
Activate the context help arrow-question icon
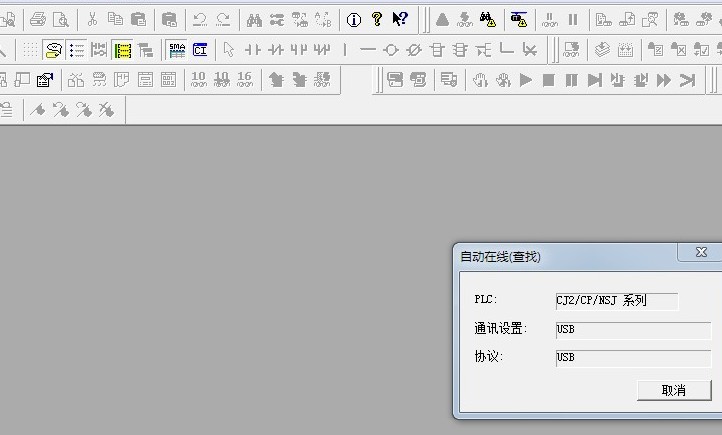[x=400, y=19]
